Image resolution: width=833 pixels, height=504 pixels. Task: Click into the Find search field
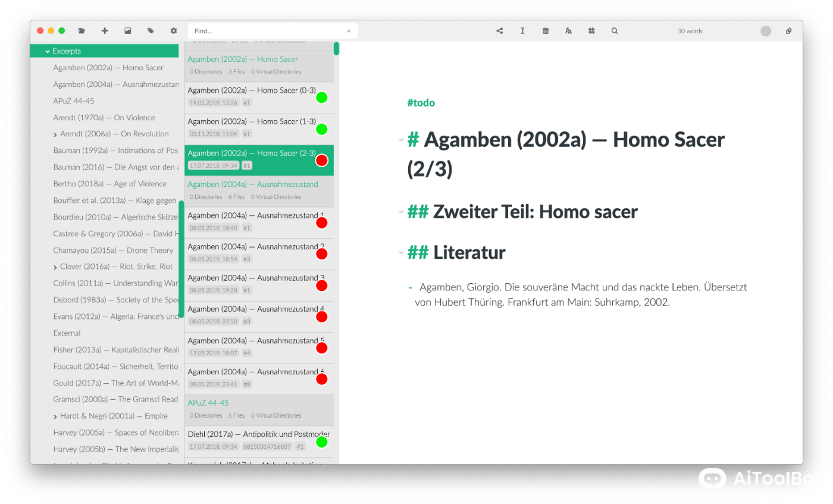click(x=268, y=31)
